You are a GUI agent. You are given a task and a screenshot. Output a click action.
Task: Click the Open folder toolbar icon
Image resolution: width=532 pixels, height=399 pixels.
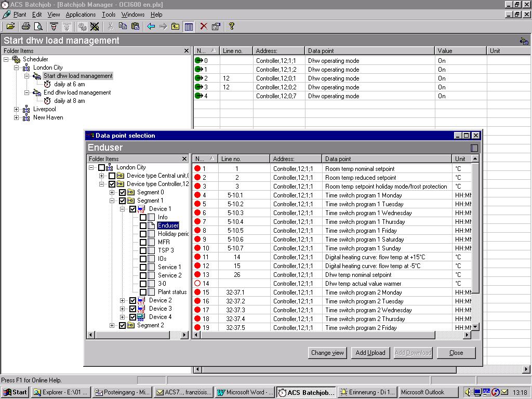[10, 26]
